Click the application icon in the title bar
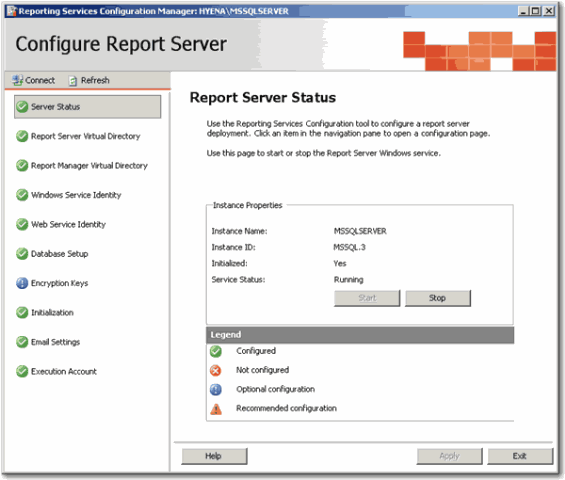 pos(12,11)
